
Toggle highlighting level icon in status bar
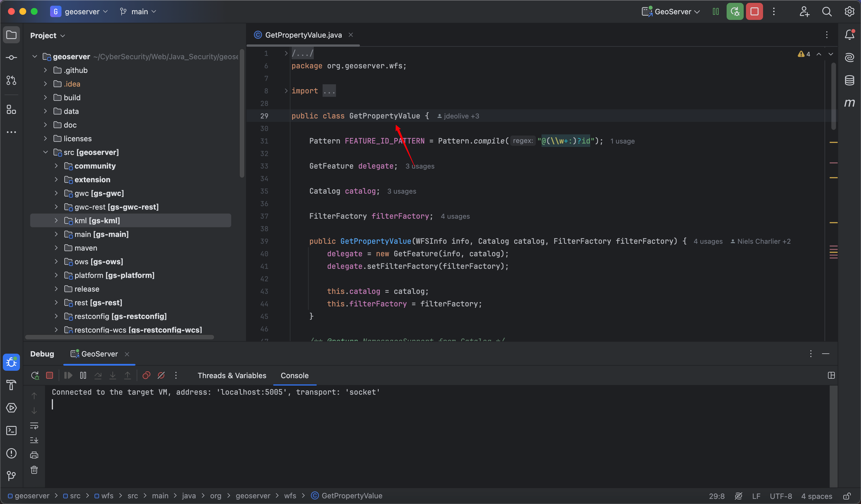click(x=738, y=496)
